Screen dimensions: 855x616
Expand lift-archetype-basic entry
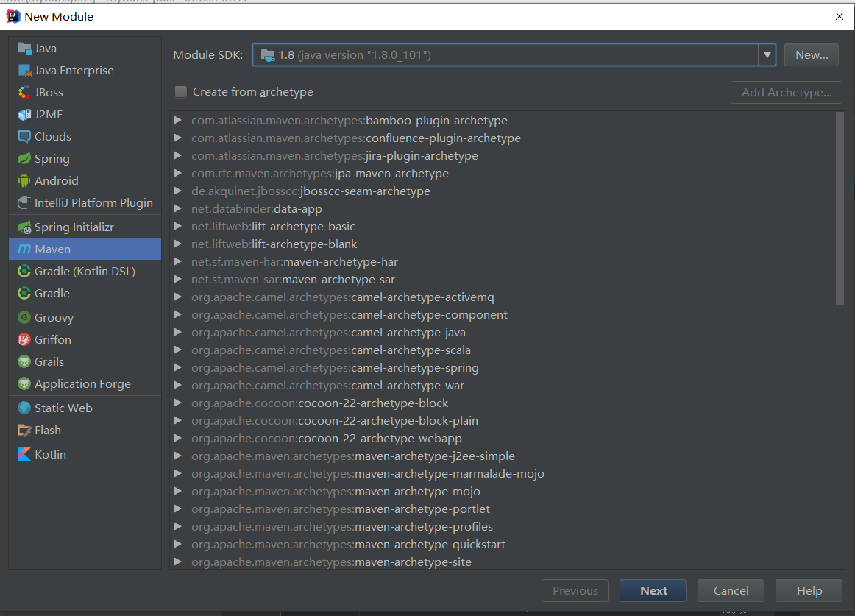click(177, 226)
